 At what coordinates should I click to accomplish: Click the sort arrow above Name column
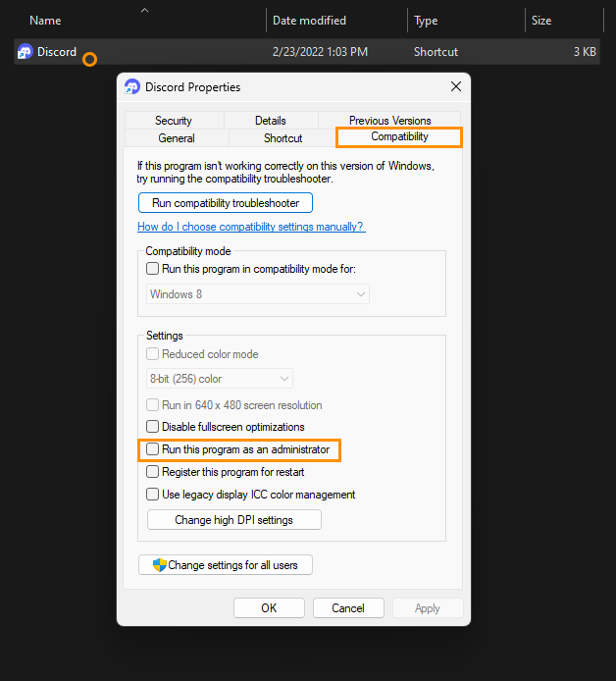point(144,11)
